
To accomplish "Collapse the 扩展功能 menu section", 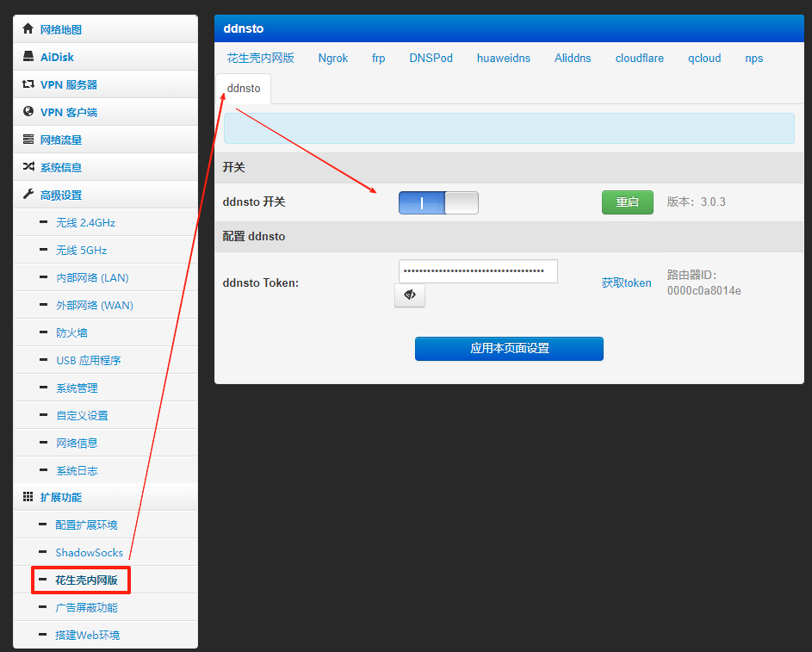I will [x=61, y=498].
